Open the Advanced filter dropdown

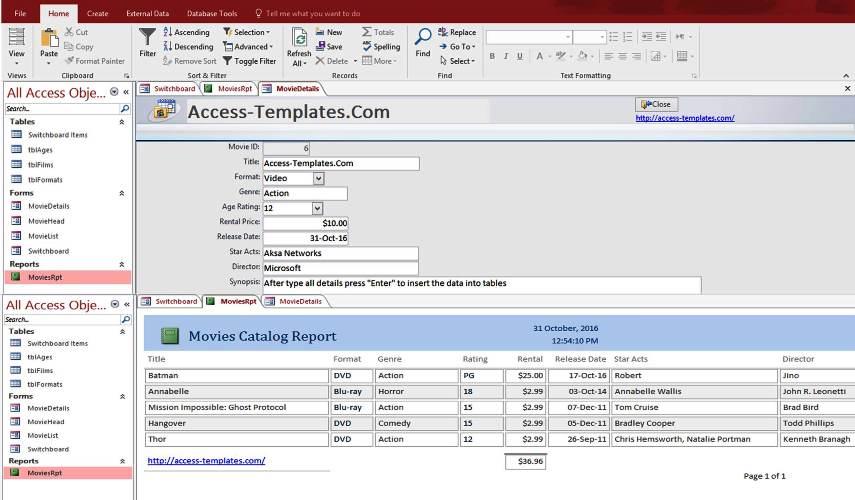click(x=248, y=46)
